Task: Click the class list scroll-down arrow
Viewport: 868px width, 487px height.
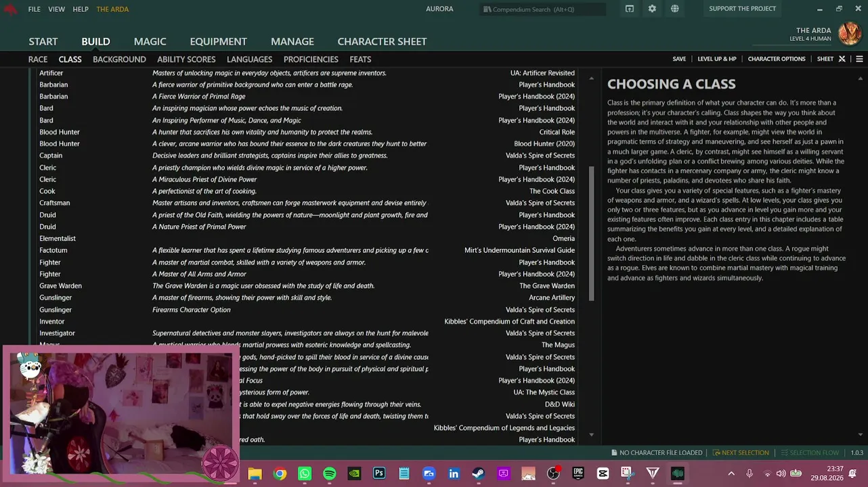Action: [592, 435]
